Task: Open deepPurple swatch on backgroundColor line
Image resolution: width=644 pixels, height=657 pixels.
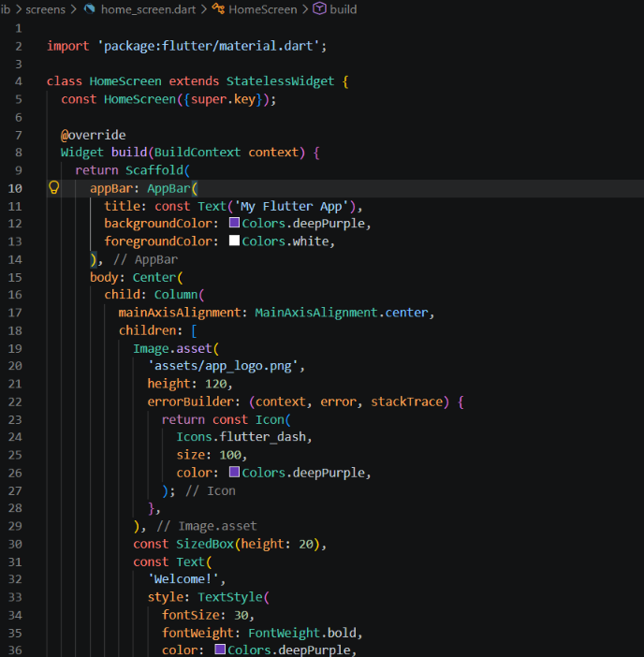Action: 234,223
